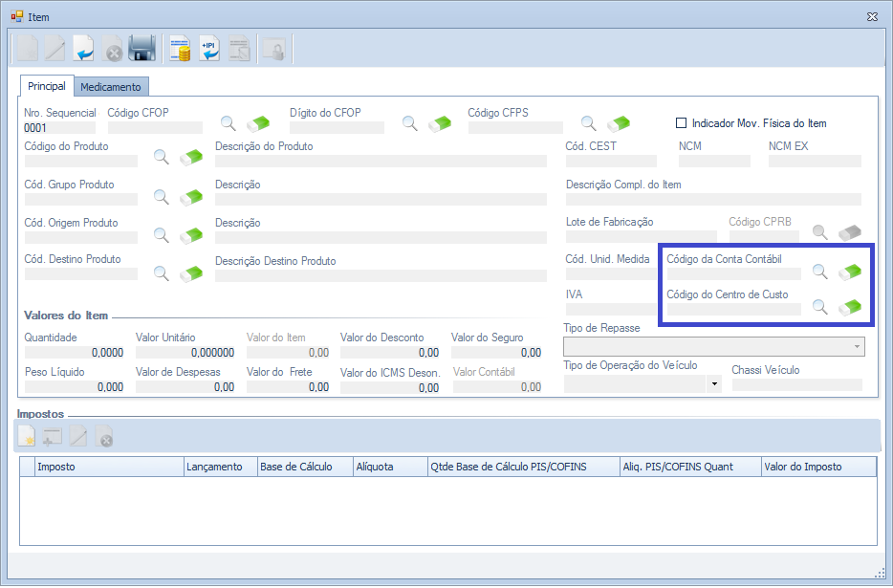This screenshot has width=893, height=588.
Task: Click the +IPI toolbar icon
Action: (x=209, y=49)
